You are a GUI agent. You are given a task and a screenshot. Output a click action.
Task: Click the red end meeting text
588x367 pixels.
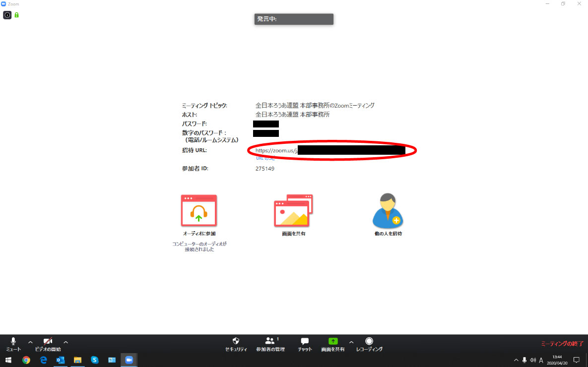[562, 344]
